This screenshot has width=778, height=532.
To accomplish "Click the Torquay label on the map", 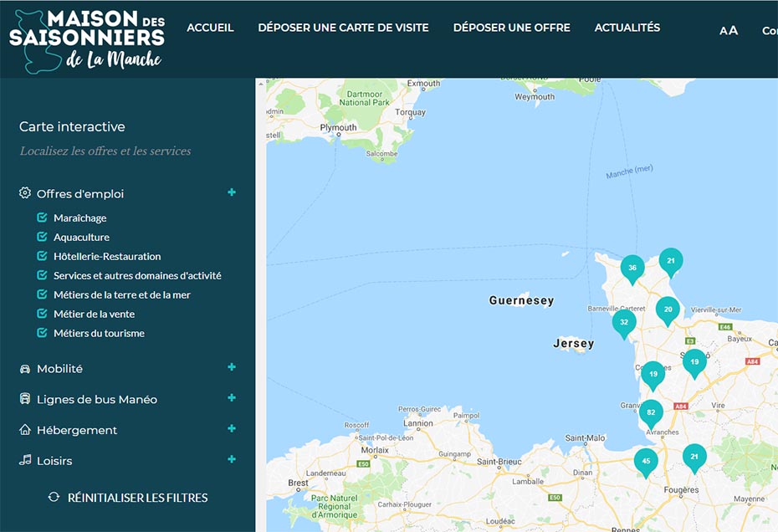I will 411,113.
